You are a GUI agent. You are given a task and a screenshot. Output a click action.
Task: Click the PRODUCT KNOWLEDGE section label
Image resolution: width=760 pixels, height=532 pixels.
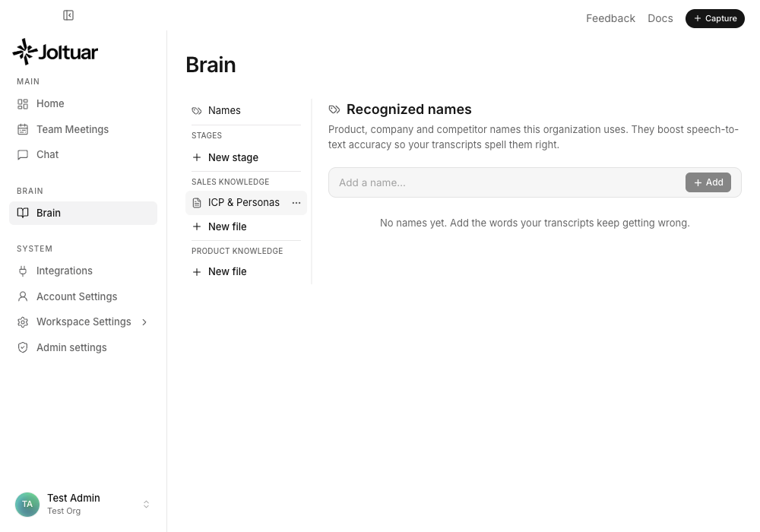click(x=237, y=251)
